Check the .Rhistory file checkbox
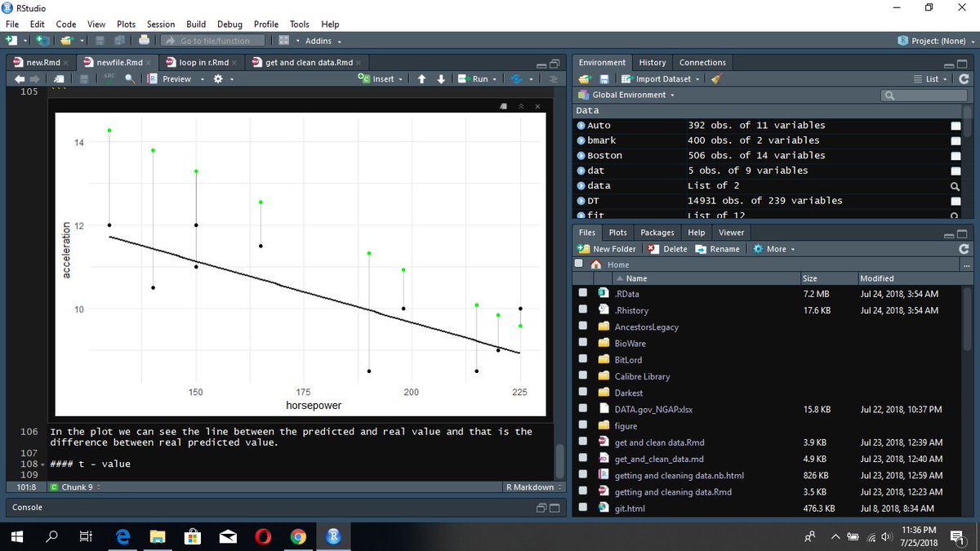Screen dimensions: 980x551 583,310
